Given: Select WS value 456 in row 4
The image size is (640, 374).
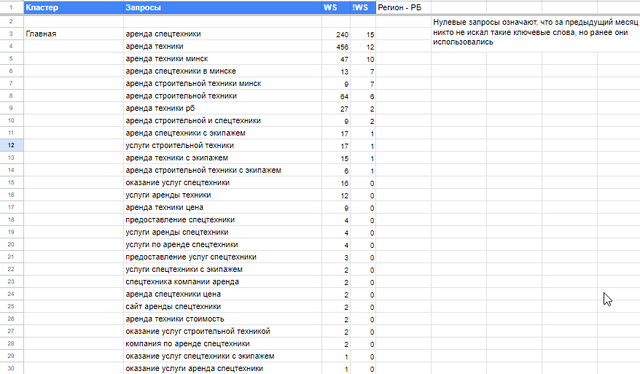Looking at the screenshot, I should tap(336, 47).
